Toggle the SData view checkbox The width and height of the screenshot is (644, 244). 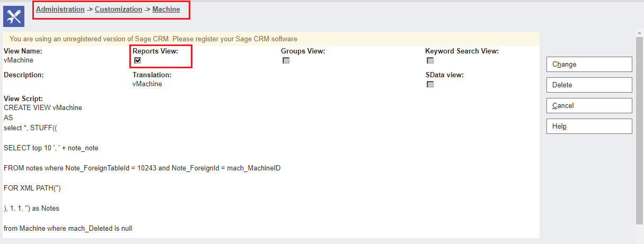pos(430,84)
